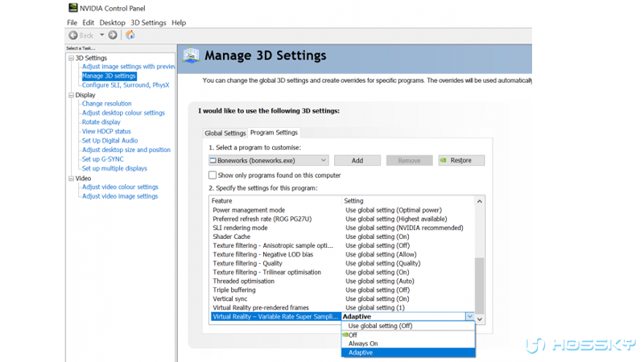The width and height of the screenshot is (644, 362).
Task: Select Anisotropic sample optimisation row
Action: pyautogui.click(x=343, y=246)
